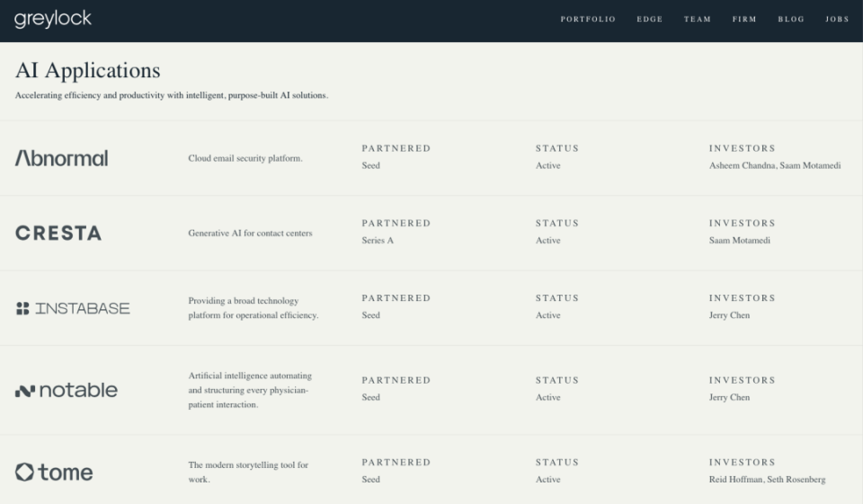The width and height of the screenshot is (863, 504).
Task: Open Jerry Chen in the Instabase row
Action: point(729,315)
